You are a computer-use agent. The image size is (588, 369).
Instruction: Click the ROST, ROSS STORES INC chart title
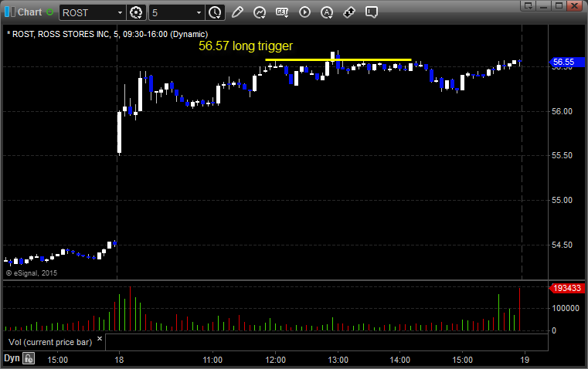[107, 35]
